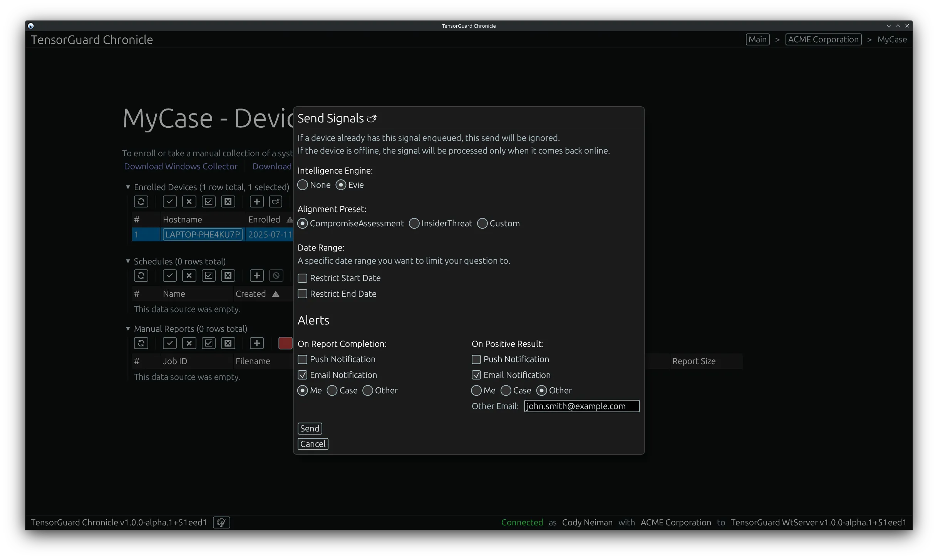This screenshot has height=560, width=938.
Task: Navigate to Main in the breadcrumb
Action: point(757,39)
